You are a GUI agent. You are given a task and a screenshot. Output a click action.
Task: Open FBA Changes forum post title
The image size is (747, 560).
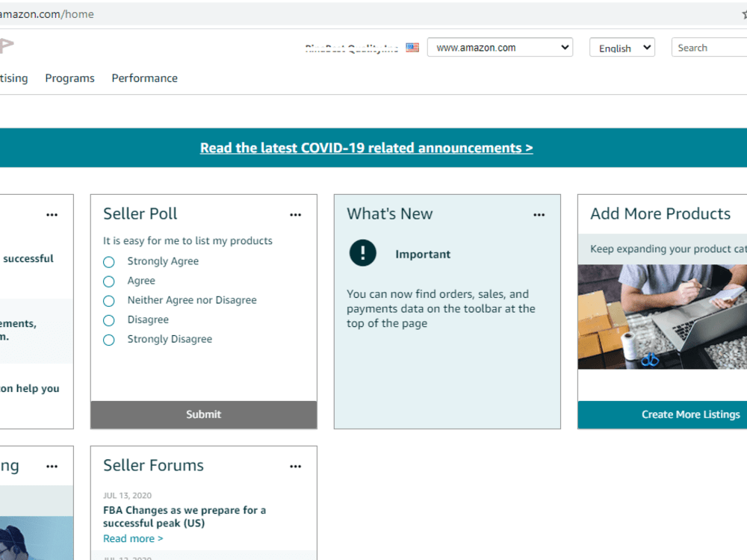(185, 517)
